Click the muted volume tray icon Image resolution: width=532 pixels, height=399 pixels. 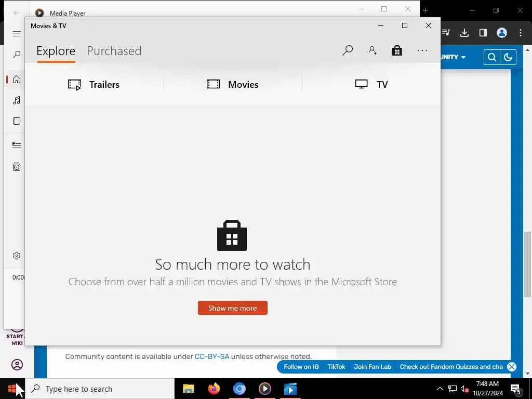click(x=464, y=389)
